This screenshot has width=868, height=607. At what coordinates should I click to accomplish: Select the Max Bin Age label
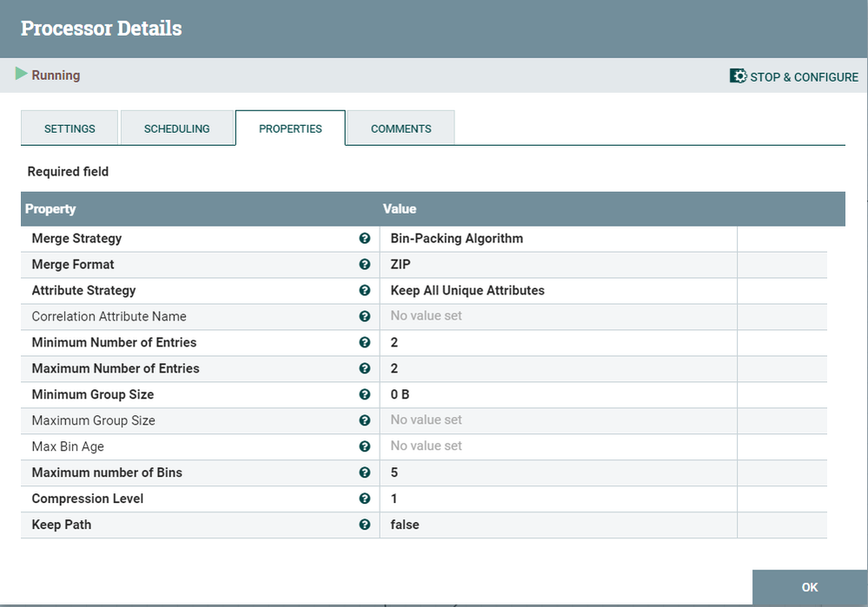pos(68,446)
